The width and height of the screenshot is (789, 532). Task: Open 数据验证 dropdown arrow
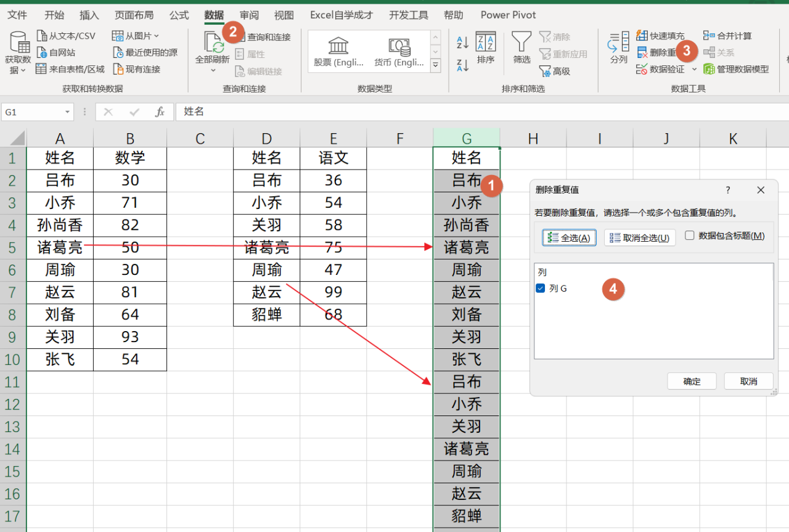click(x=694, y=69)
